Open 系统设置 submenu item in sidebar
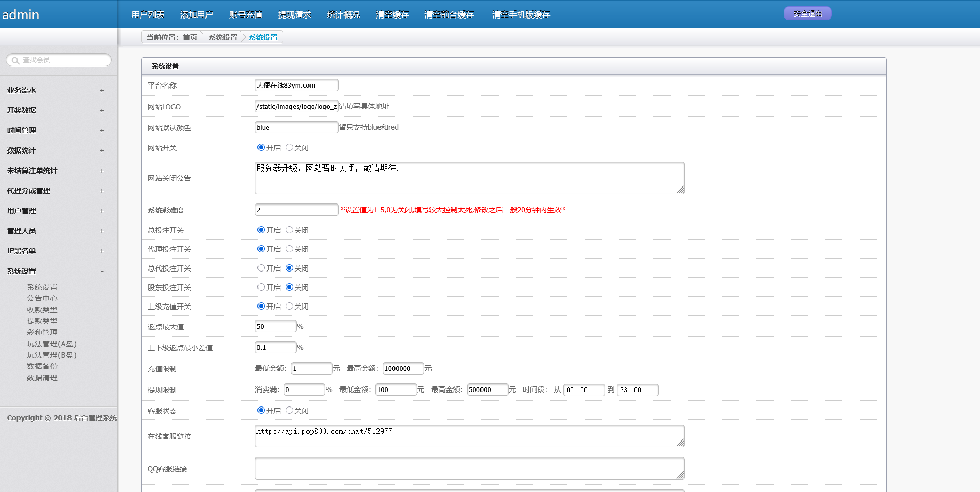This screenshot has width=980, height=492. [42, 287]
